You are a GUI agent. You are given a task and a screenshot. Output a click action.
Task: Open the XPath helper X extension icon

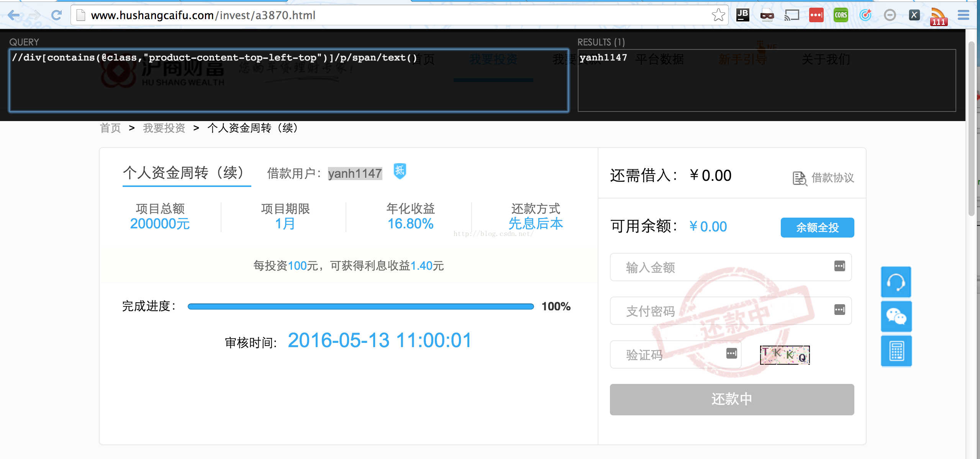[914, 15]
